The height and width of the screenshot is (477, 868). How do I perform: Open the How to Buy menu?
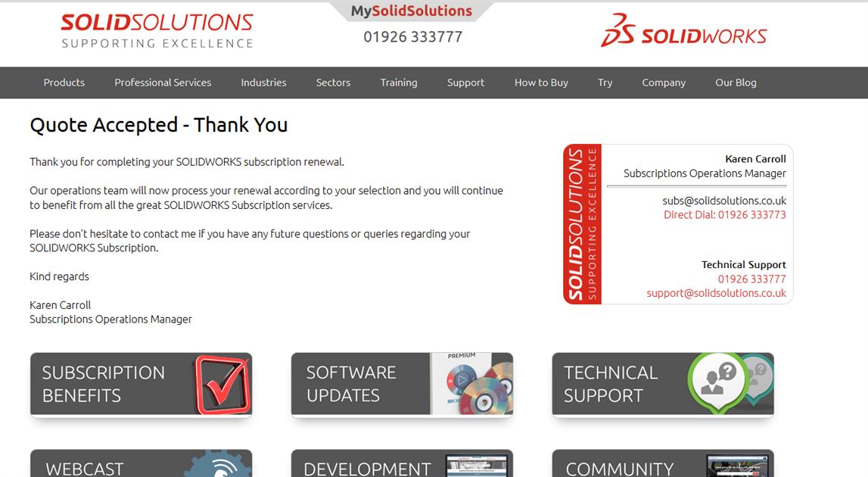point(541,83)
